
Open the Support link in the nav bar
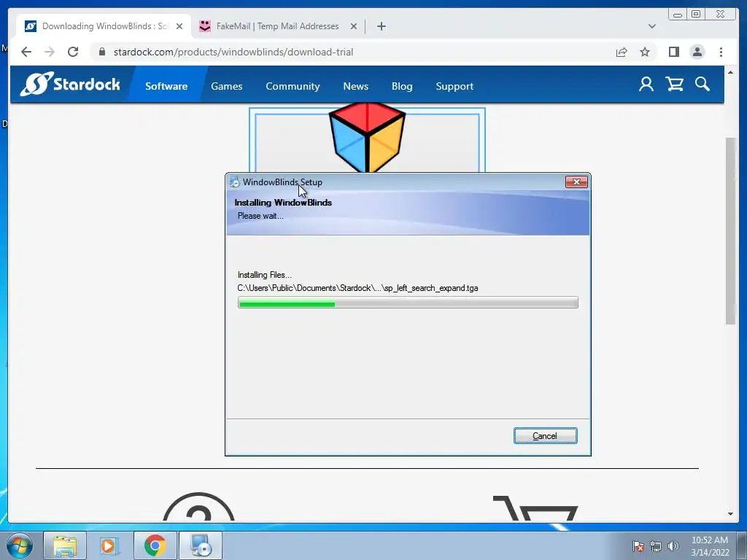(454, 86)
